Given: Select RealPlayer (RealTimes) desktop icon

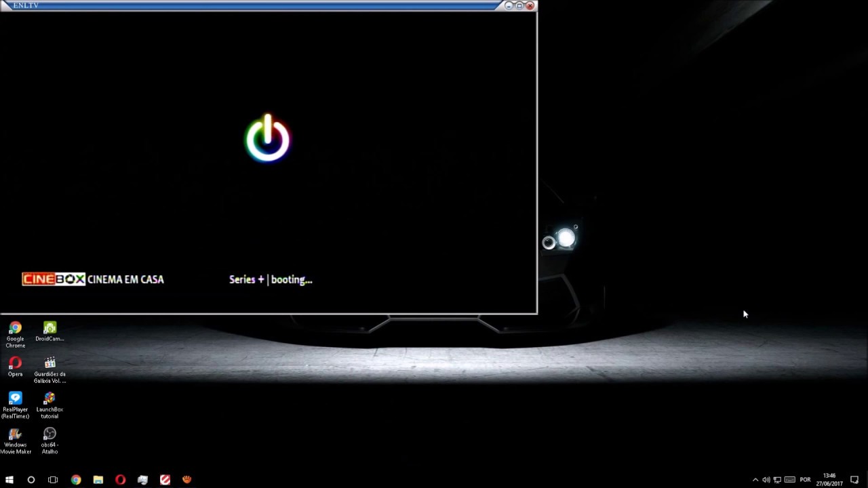Looking at the screenshot, I should 15,405.
